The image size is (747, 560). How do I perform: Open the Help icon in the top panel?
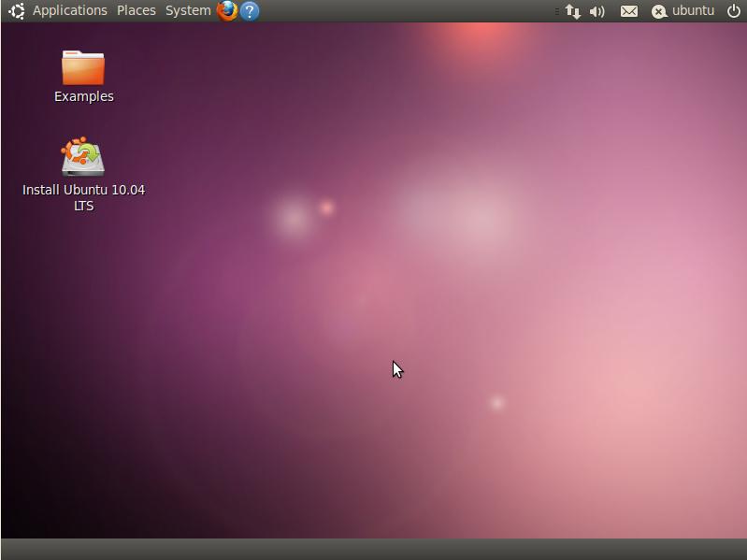click(250, 11)
